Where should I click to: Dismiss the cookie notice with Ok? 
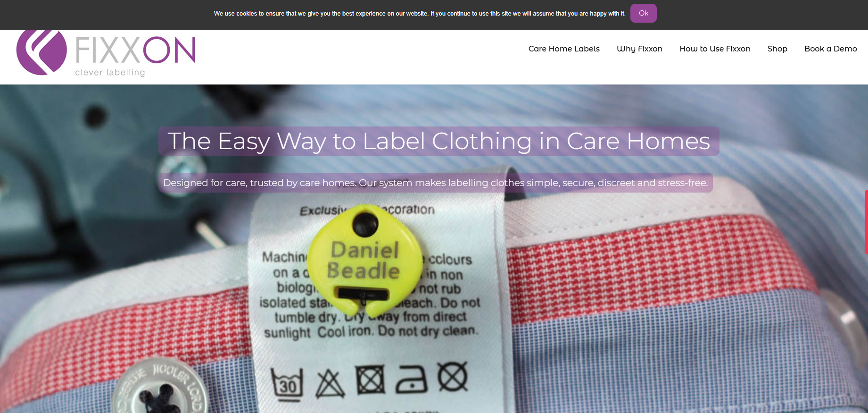point(643,13)
